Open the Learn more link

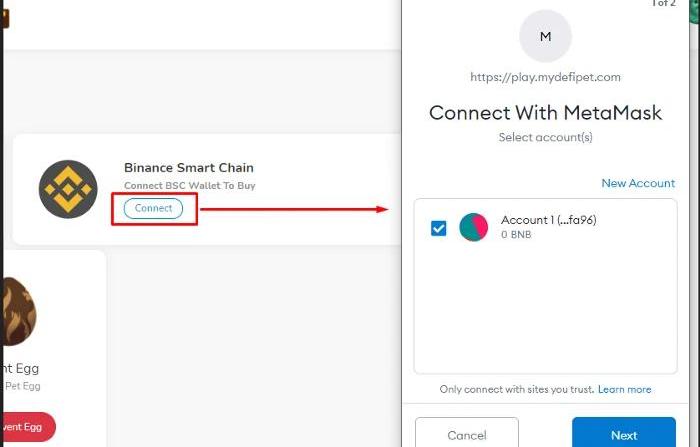point(624,389)
